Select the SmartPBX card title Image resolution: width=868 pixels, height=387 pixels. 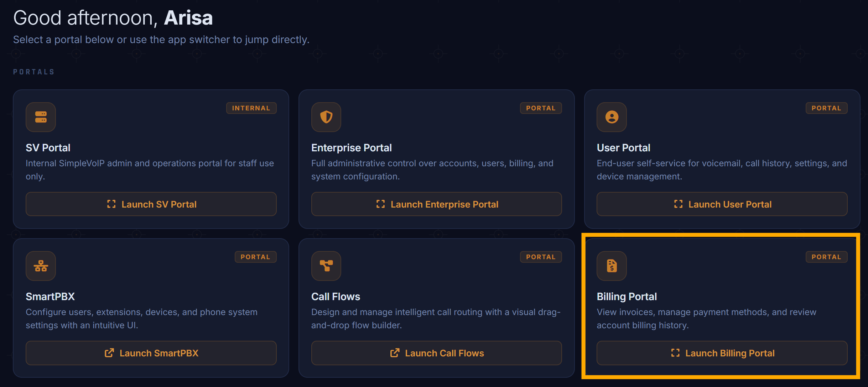50,297
